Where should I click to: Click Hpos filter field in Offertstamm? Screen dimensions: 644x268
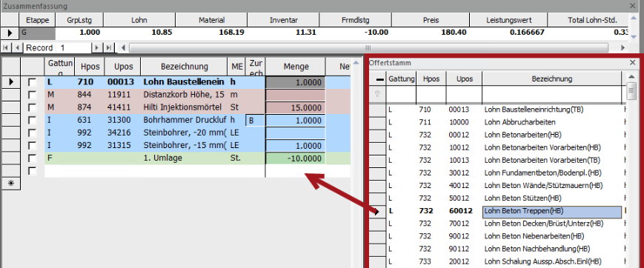click(431, 95)
